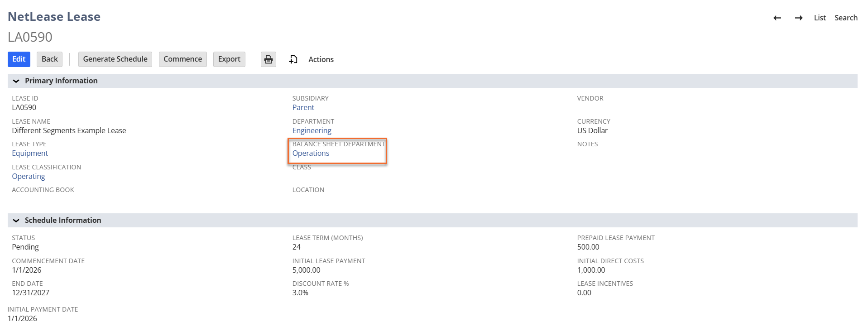Image resolution: width=868 pixels, height=327 pixels.
Task: Go to next record arrow
Action: (799, 18)
